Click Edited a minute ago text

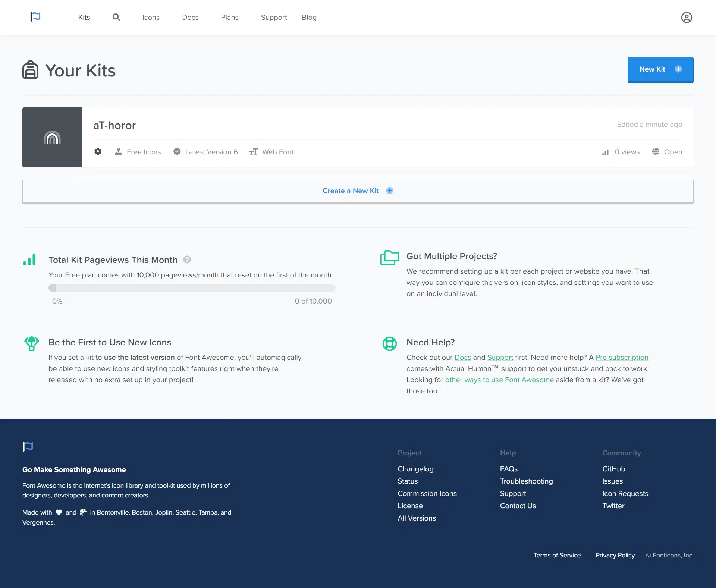(x=649, y=125)
